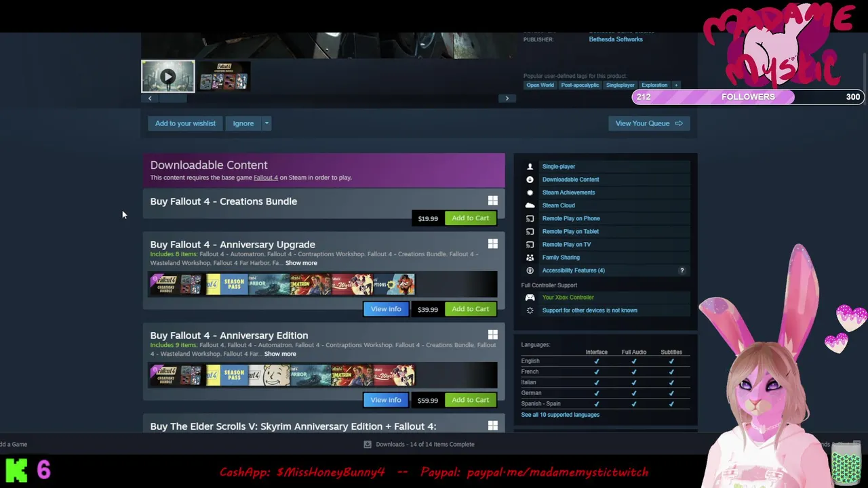
Task: Open Your Xbox Controller link
Action: point(568,298)
